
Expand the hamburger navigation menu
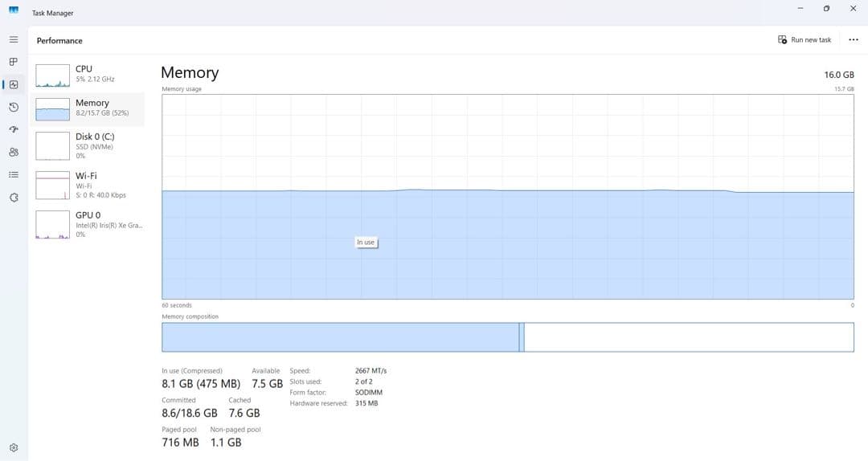point(14,39)
